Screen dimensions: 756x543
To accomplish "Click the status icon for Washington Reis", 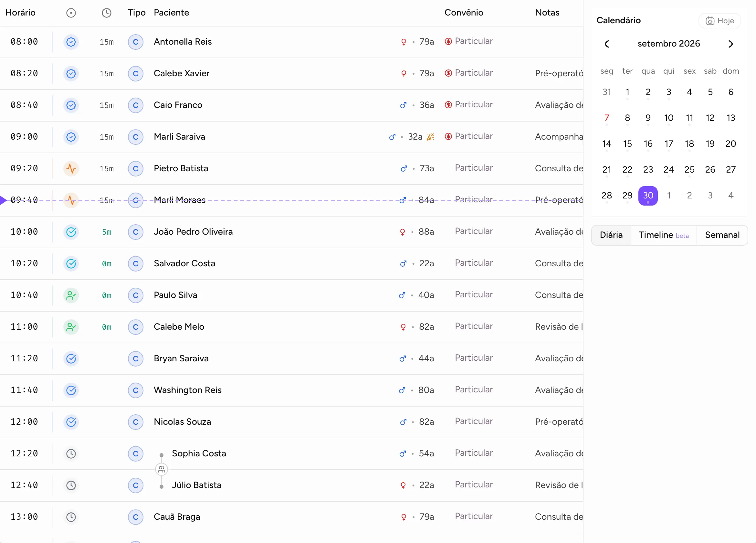I will point(71,390).
